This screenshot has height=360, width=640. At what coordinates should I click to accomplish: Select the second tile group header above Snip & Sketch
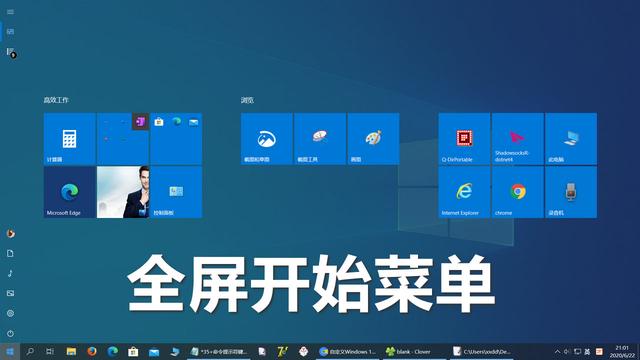pos(247,100)
